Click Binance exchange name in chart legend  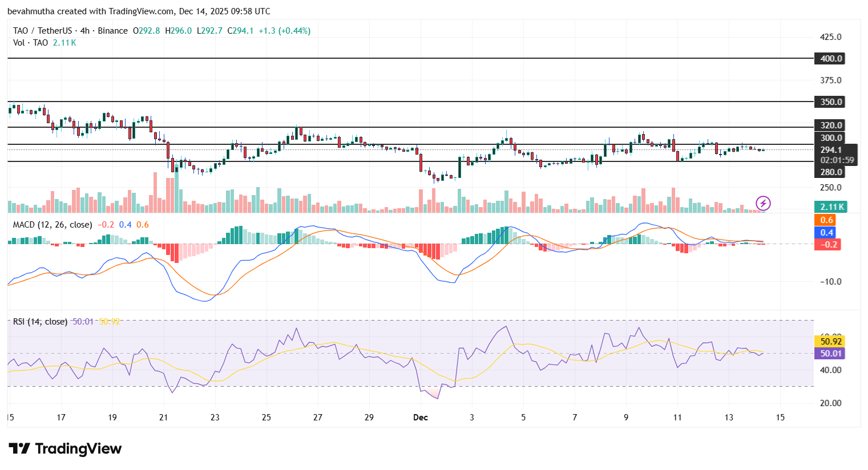[113, 31]
